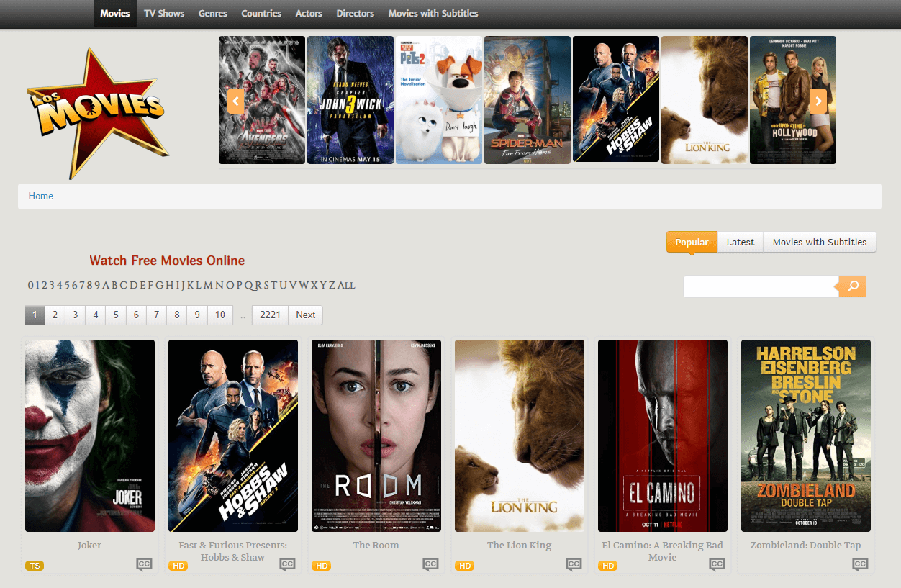Go to page 3
The height and width of the screenshot is (588, 901).
click(75, 315)
